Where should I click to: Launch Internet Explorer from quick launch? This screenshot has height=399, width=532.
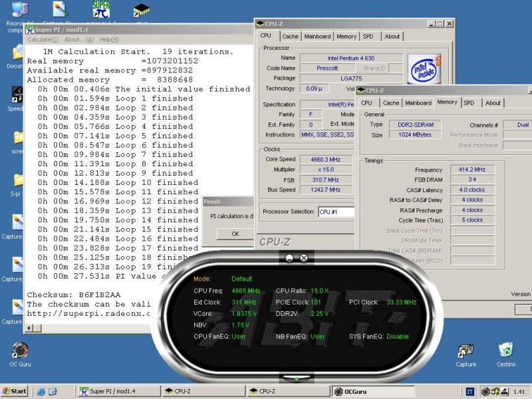click(x=41, y=392)
